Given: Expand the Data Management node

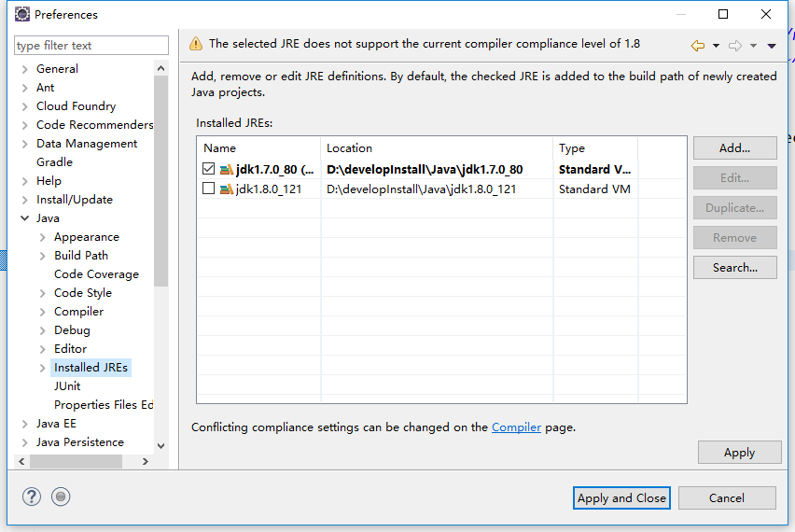Looking at the screenshot, I should (x=25, y=144).
